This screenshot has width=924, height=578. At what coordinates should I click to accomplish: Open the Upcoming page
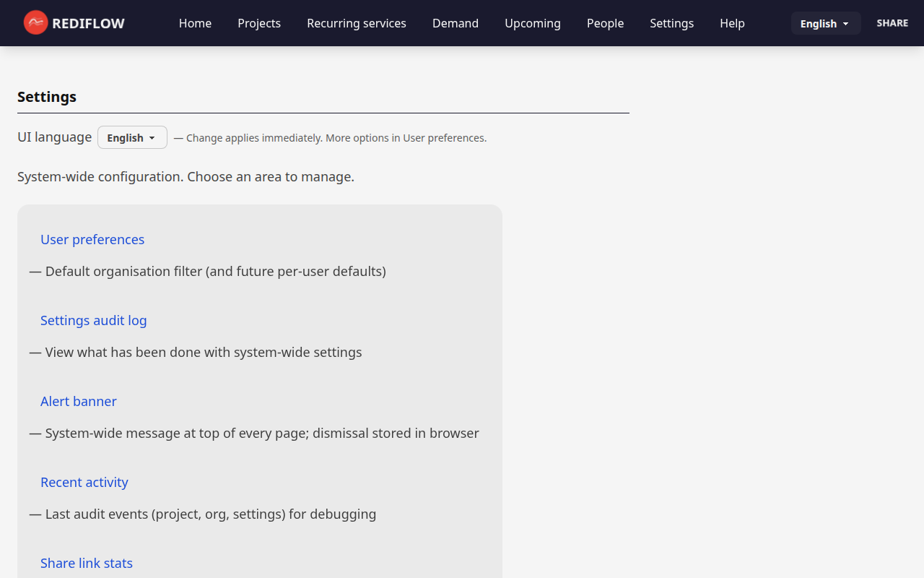pyautogui.click(x=532, y=23)
